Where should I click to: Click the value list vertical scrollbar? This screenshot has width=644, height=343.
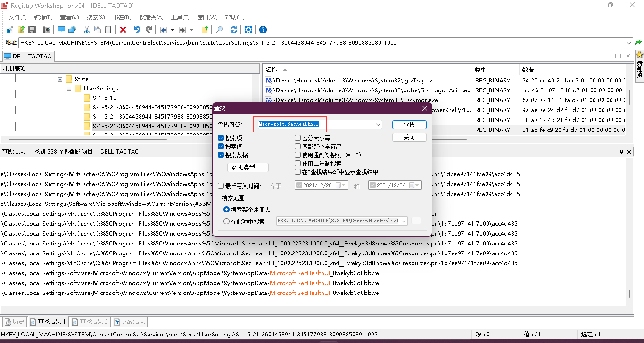pyautogui.click(x=629, y=97)
